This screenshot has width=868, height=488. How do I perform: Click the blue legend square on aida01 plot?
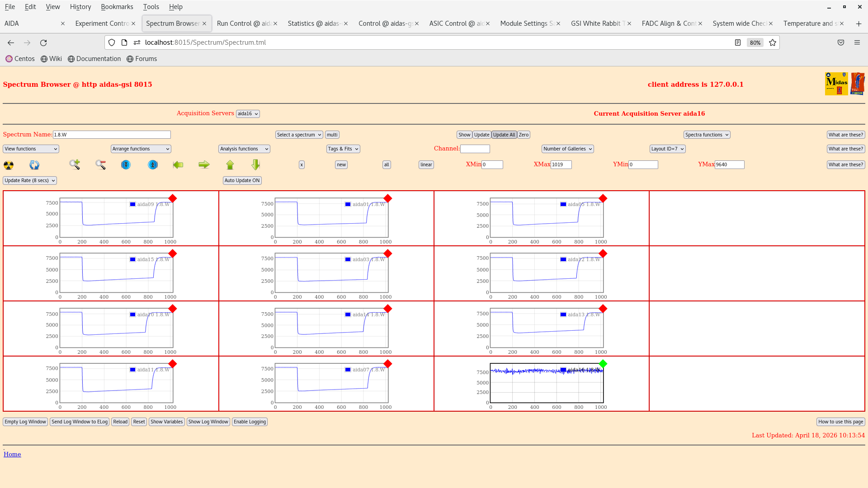point(347,204)
